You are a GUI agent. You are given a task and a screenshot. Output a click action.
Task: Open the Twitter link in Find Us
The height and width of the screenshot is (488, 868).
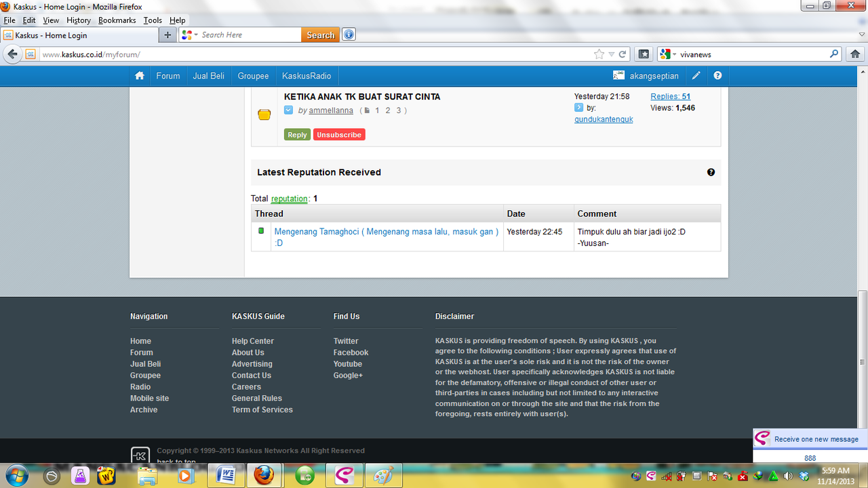coord(346,341)
